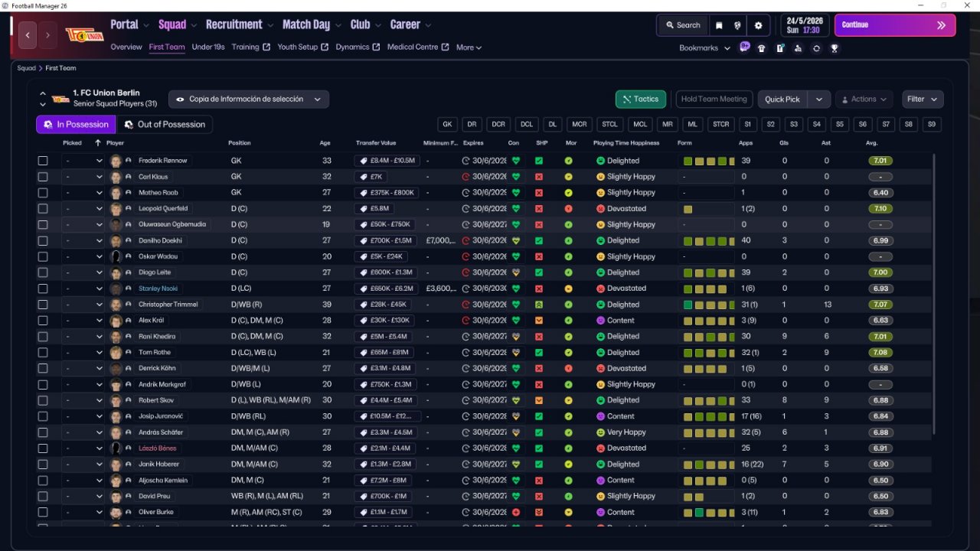Open the settings gear icon
Image resolution: width=980 pixels, height=551 pixels.
(758, 25)
